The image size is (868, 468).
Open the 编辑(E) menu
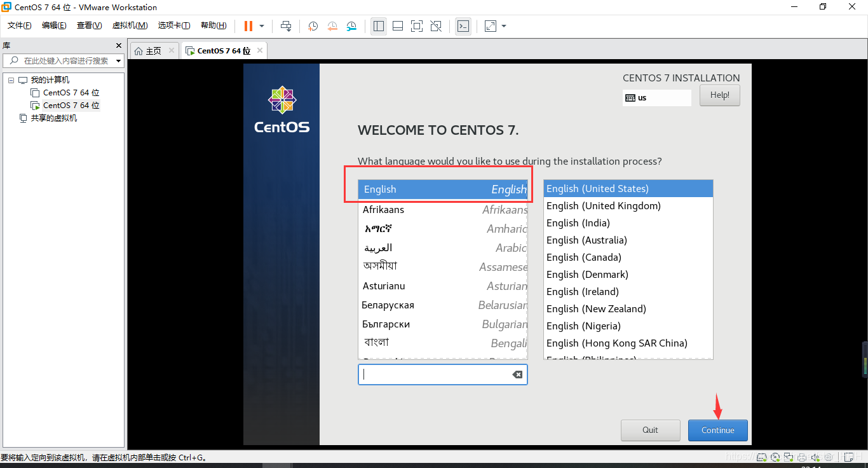(x=54, y=25)
